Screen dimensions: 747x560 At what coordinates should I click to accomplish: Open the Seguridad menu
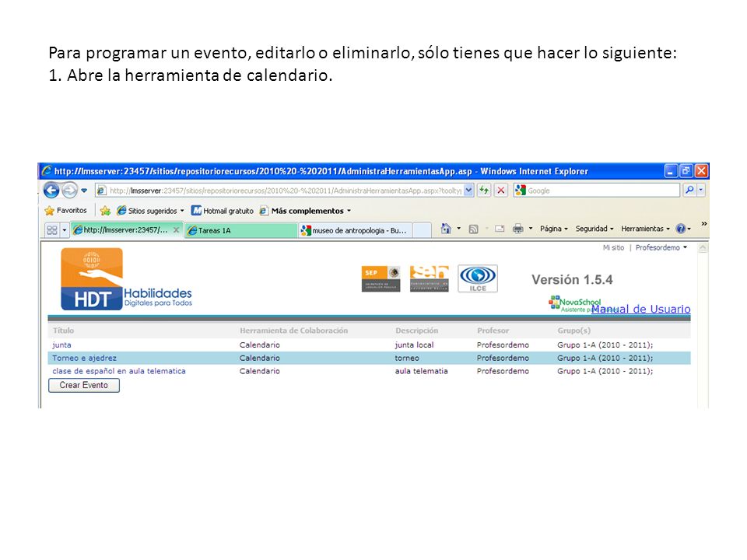coord(594,229)
